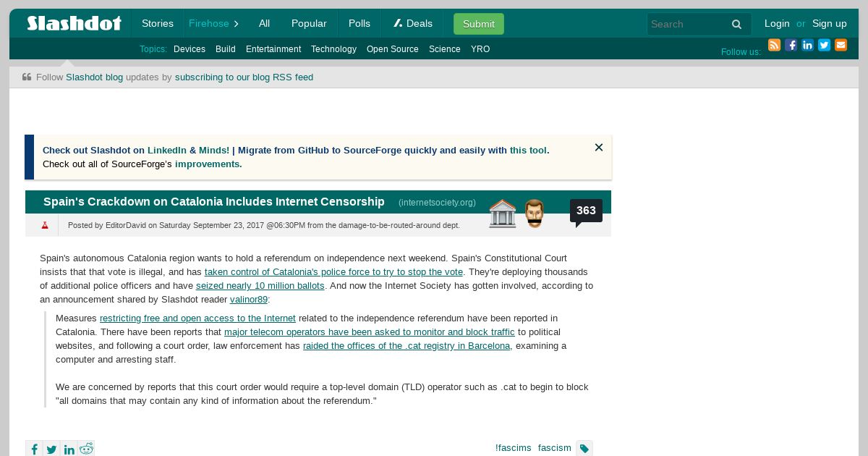868x456 pixels.
Task: Click the Sign up link
Action: point(830,23)
